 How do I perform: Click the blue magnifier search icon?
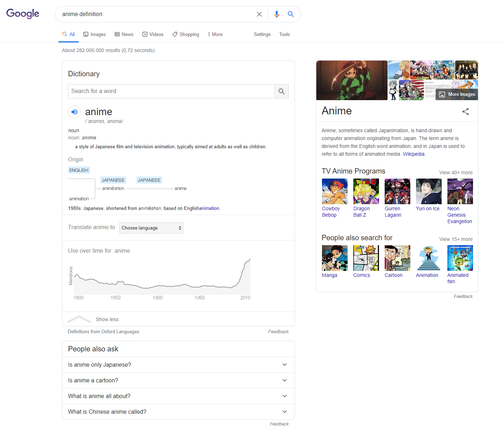pos(291,14)
